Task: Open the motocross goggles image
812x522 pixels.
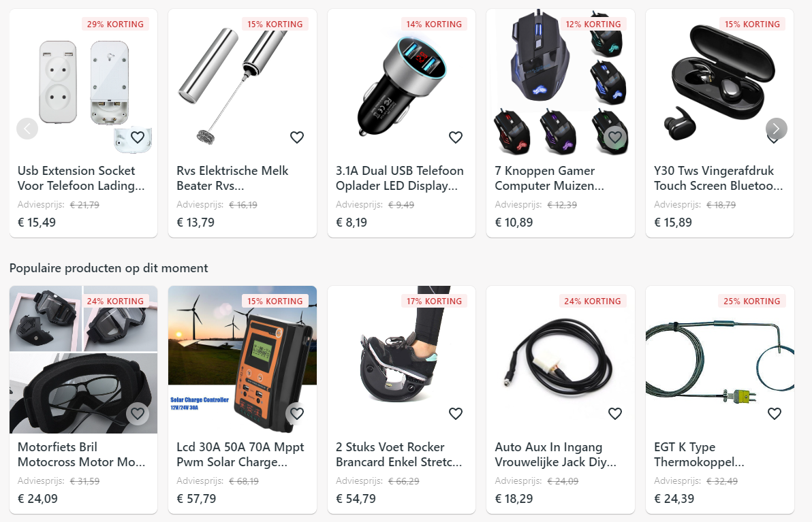Action: coord(83,359)
